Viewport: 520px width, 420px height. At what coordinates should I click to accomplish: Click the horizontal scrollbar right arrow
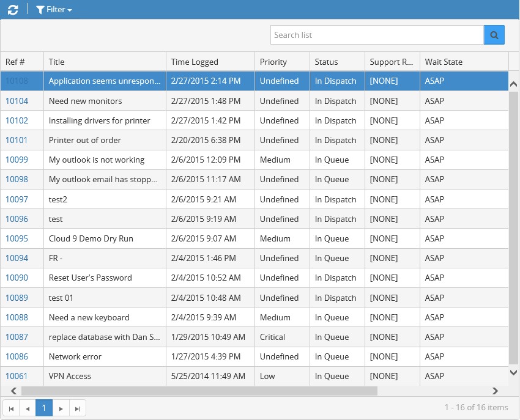point(495,391)
